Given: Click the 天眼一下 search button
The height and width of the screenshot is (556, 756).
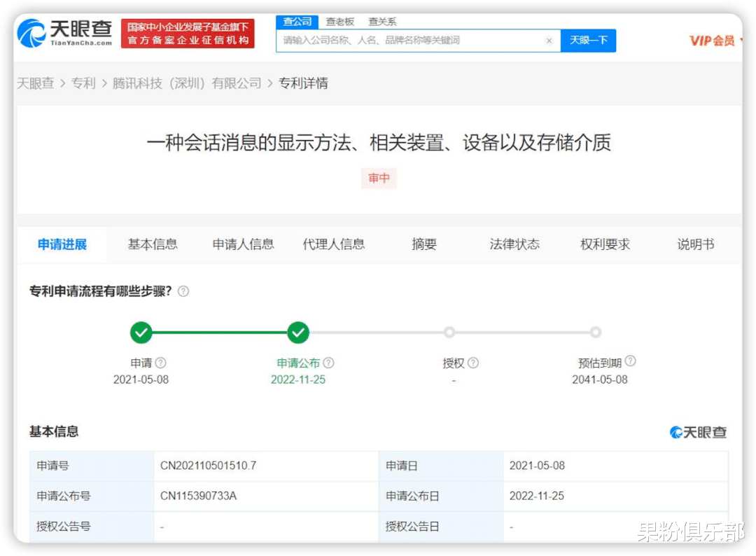Looking at the screenshot, I should (588, 41).
